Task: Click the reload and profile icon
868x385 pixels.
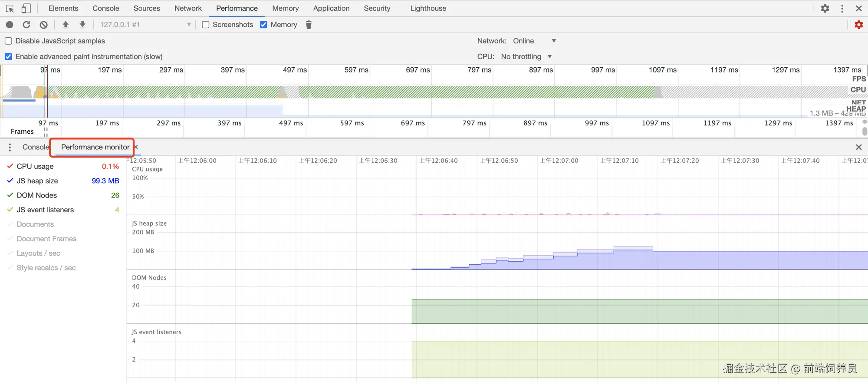Action: [26, 25]
